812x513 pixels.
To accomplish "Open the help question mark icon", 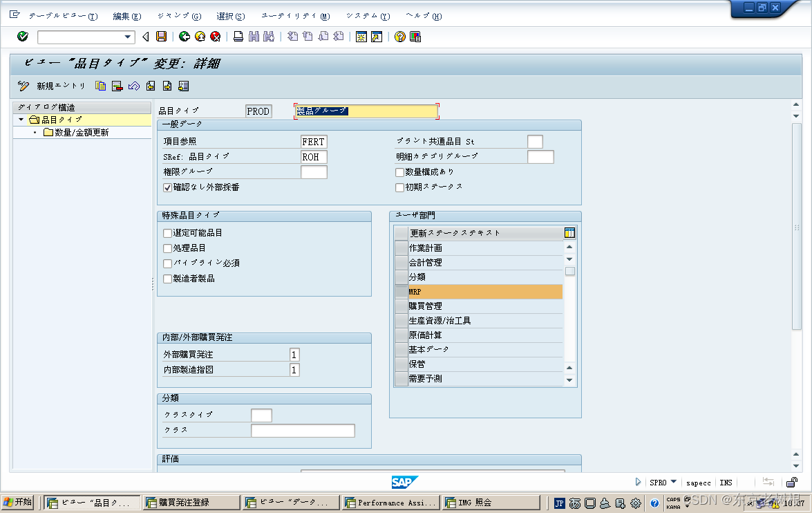I will pyautogui.click(x=399, y=36).
